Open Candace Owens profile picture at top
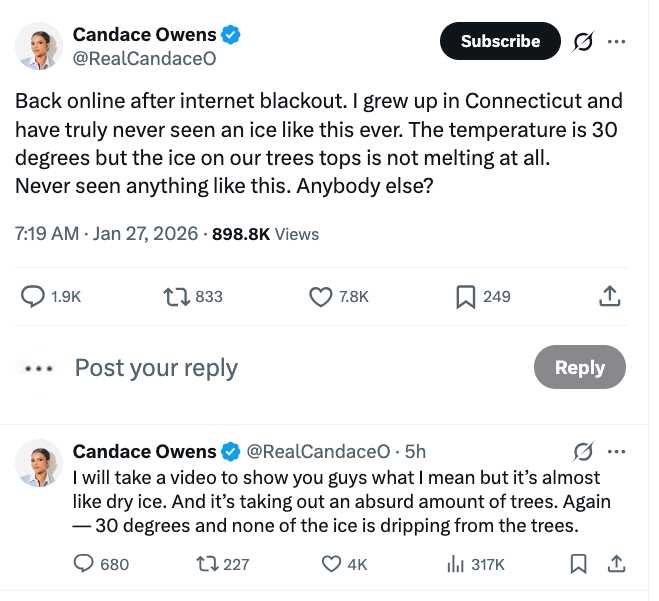The width and height of the screenshot is (659, 601). [x=40, y=46]
